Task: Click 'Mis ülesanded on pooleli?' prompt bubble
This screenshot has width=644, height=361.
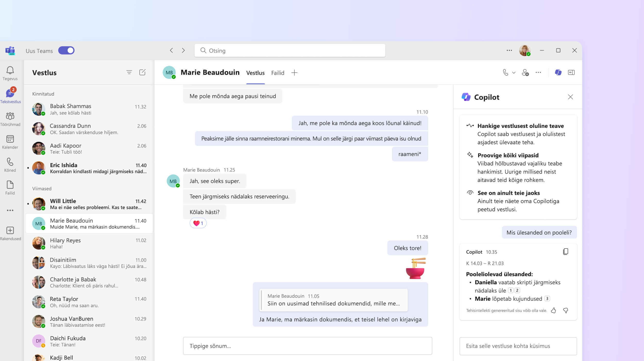Action: tap(539, 232)
